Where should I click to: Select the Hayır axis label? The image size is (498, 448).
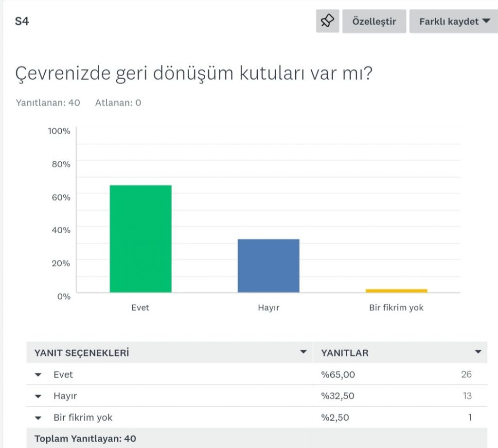269,308
